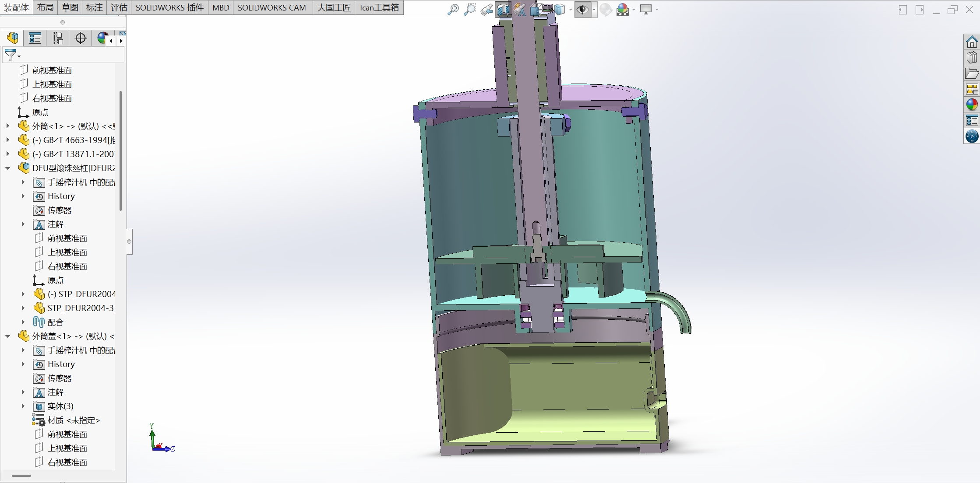
Task: Expand the 实体(3) folder
Action: point(23,406)
